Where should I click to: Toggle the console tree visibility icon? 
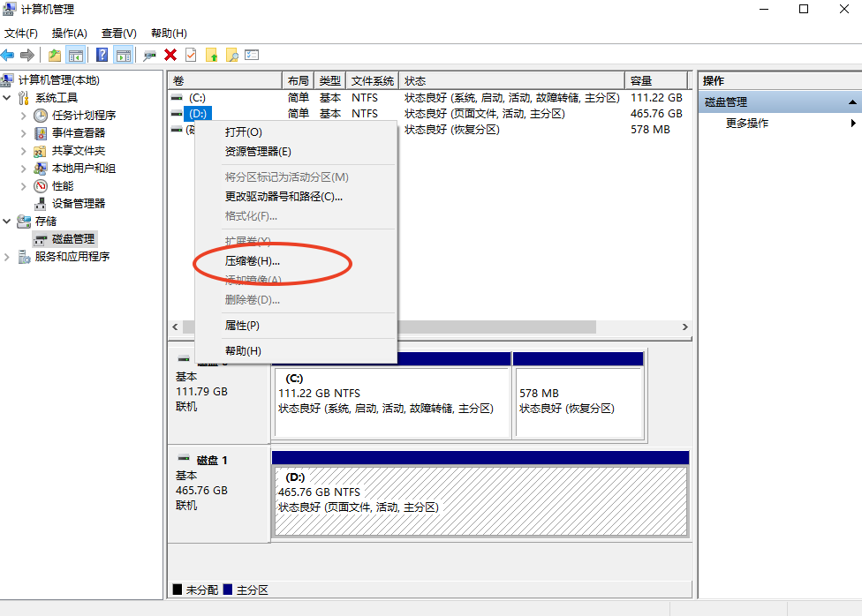(75, 55)
